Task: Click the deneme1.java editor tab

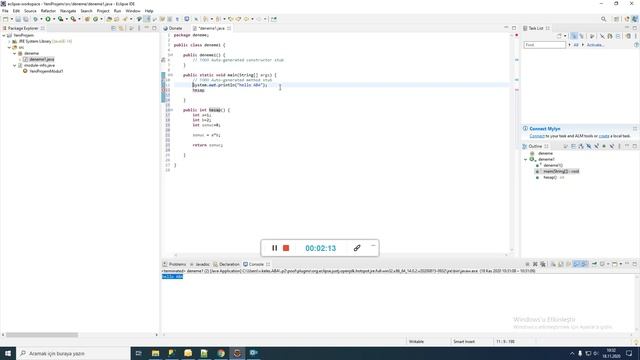Action: (212, 28)
